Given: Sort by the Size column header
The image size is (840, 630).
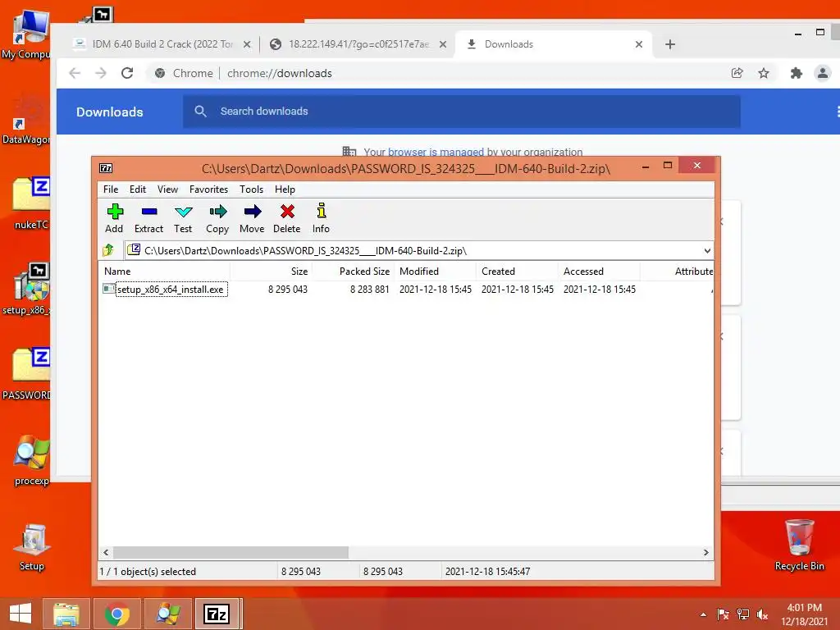Looking at the screenshot, I should [x=271, y=271].
